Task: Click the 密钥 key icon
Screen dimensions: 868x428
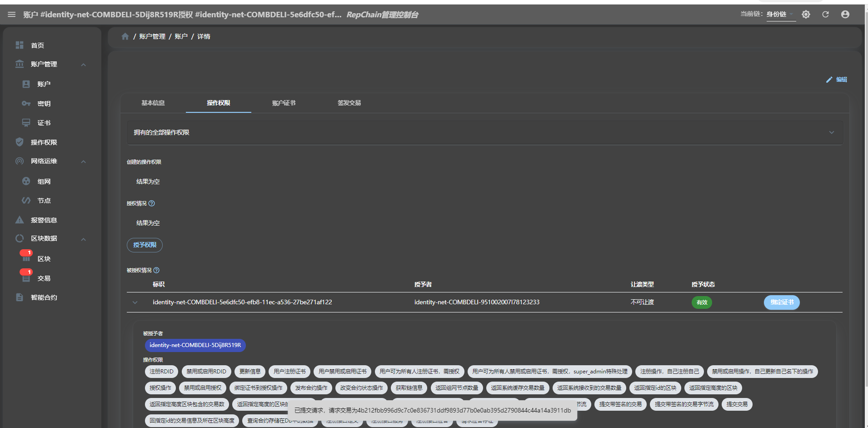Action: 26,103
